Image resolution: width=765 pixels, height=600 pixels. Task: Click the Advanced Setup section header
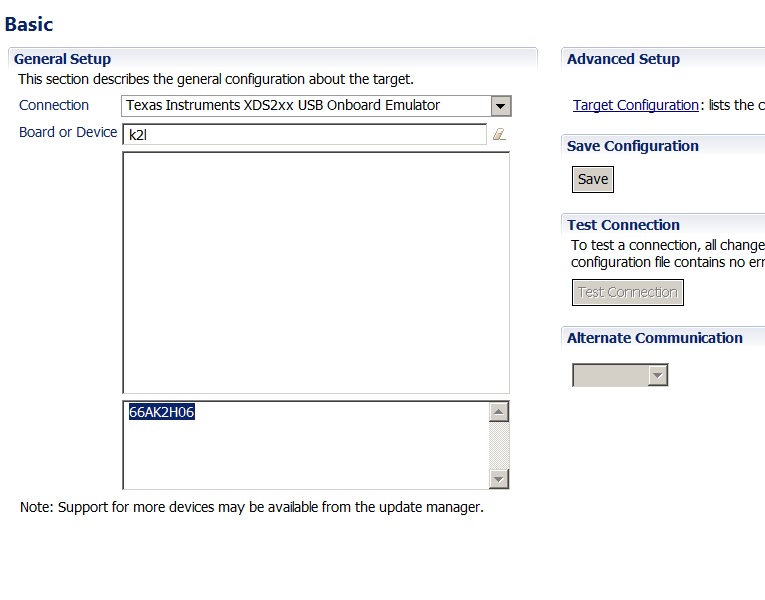[623, 59]
